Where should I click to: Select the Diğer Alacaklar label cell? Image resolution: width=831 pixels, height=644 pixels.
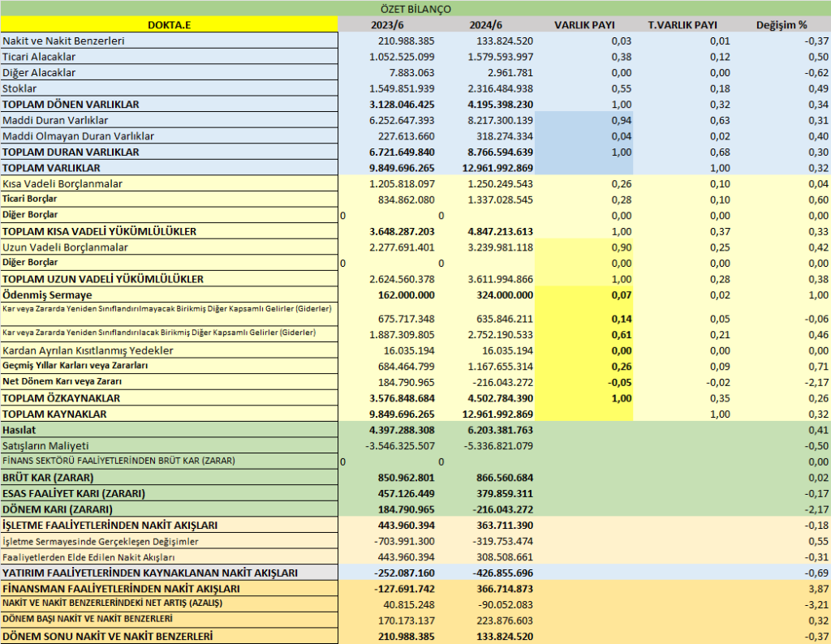(169, 72)
